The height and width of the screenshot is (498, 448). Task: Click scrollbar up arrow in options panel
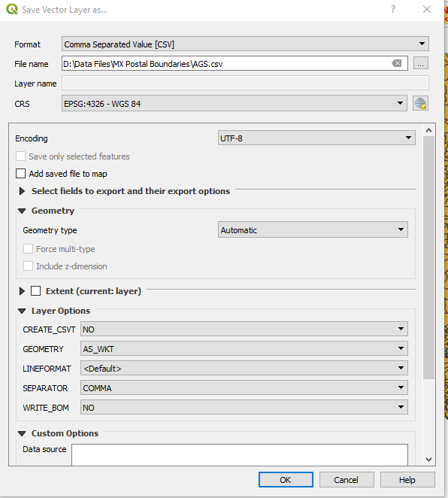point(429,130)
